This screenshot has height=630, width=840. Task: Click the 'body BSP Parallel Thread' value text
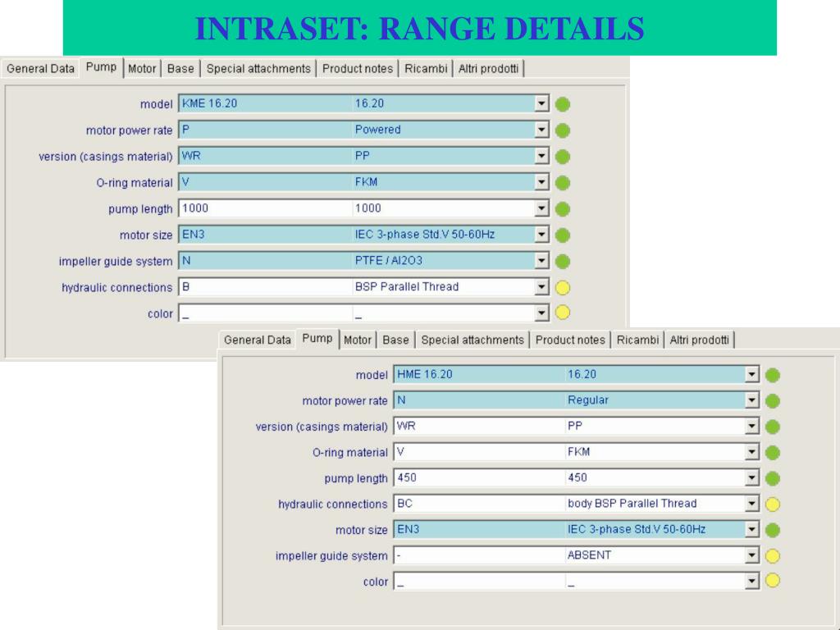click(632, 504)
